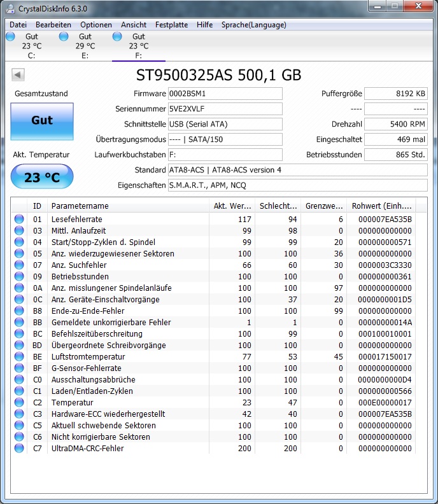The height and width of the screenshot is (504, 438).
Task: Click the Eigenschaften field S.M.A.R.T., APM, NCQ
Action: pos(298,185)
